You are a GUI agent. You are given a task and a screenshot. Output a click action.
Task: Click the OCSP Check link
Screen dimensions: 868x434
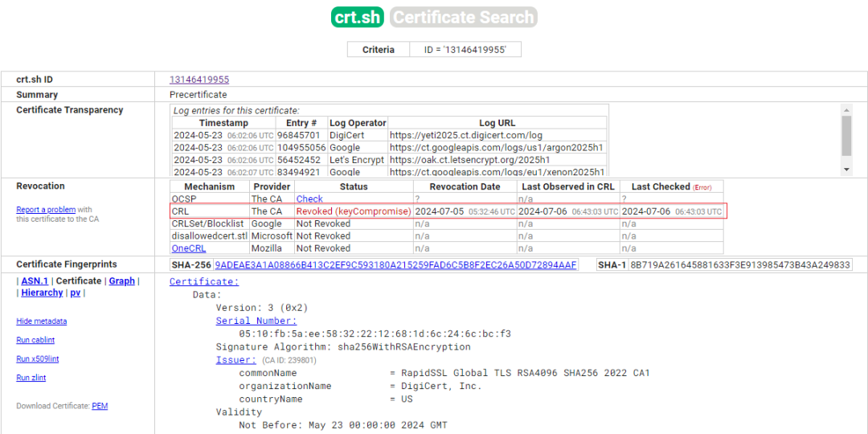309,199
